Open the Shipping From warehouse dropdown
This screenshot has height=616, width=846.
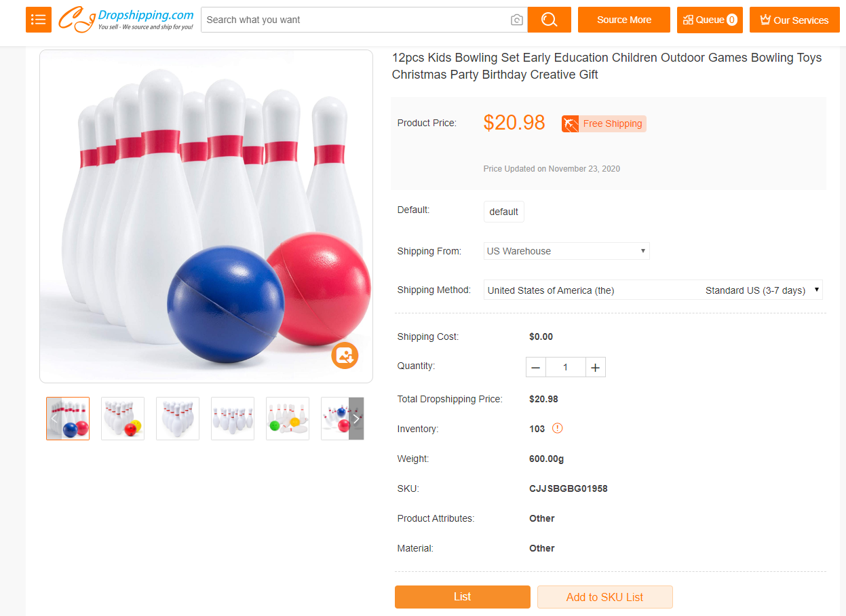[x=566, y=251]
